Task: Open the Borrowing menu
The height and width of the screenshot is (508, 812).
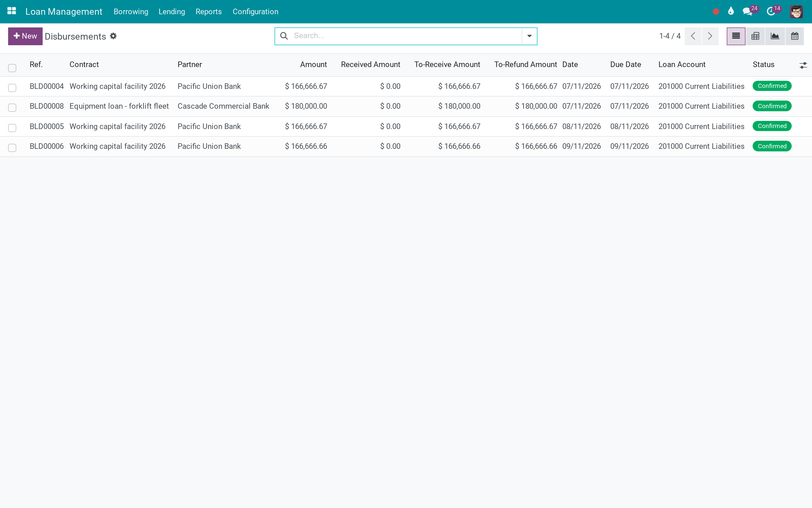Action: click(131, 12)
